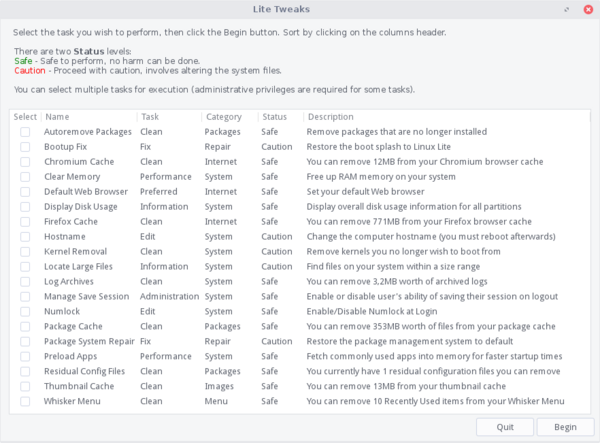
Task: Click the Quit button
Action: click(x=505, y=427)
